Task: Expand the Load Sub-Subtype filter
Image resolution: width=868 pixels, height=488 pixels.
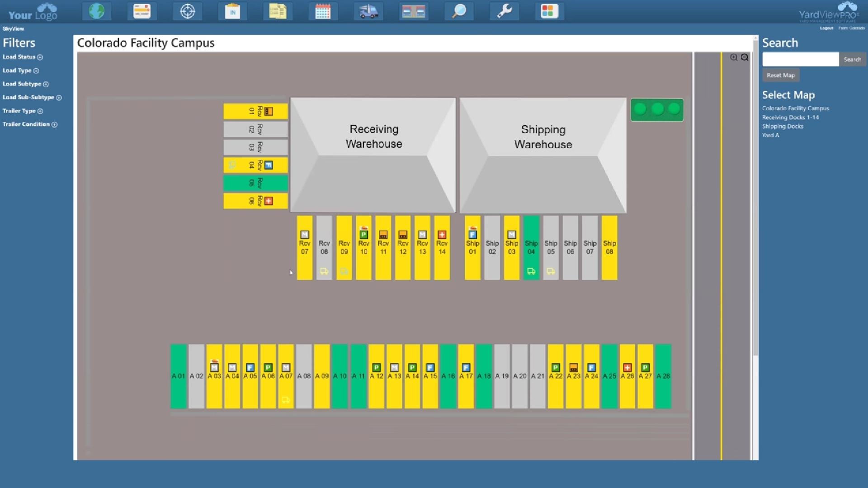Action: [59, 98]
